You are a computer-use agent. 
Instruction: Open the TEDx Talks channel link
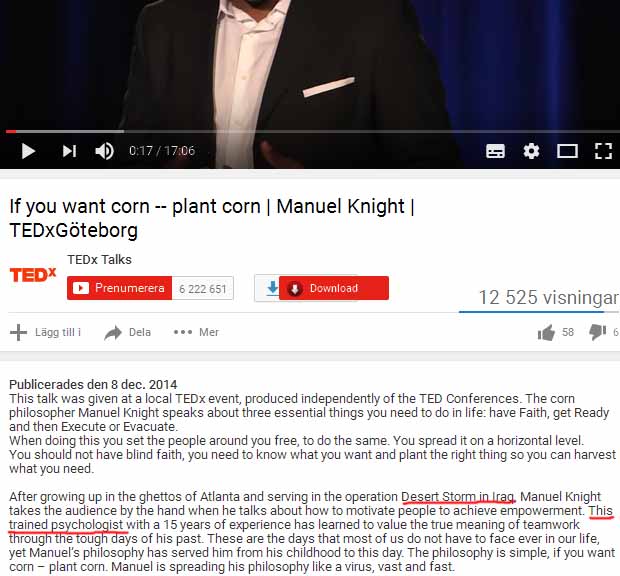(x=99, y=260)
